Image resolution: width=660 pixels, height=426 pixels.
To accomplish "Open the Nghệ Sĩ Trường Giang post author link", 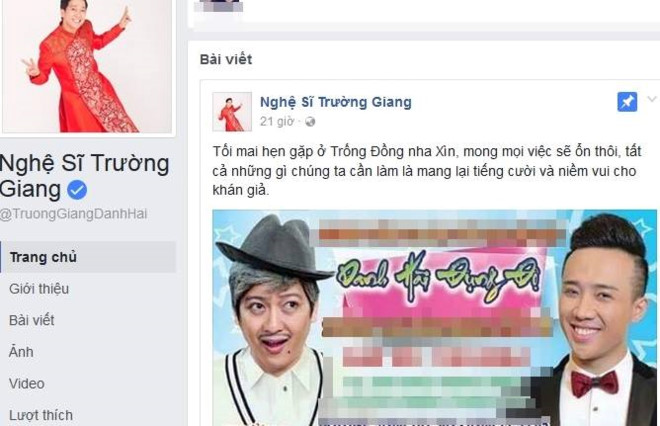I will click(x=335, y=102).
